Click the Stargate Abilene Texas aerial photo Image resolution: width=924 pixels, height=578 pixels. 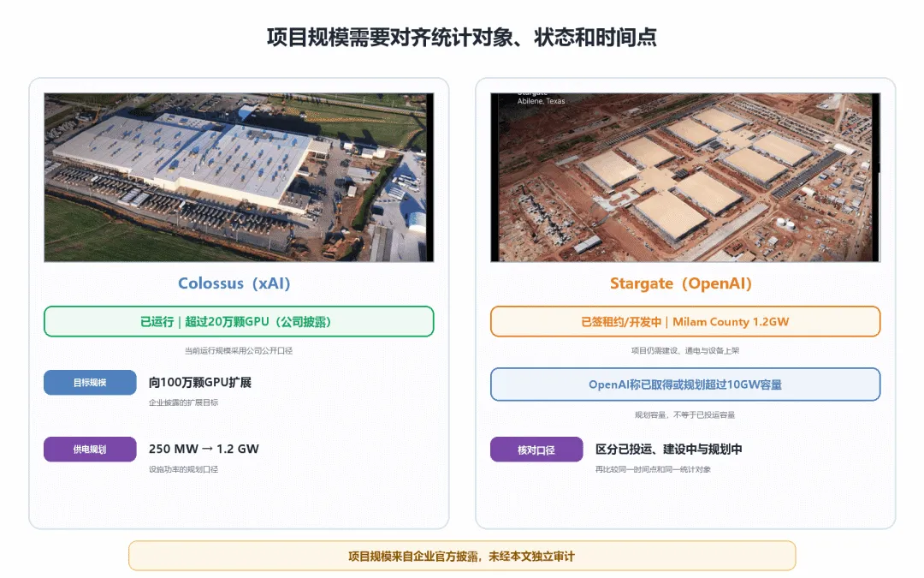pos(685,177)
